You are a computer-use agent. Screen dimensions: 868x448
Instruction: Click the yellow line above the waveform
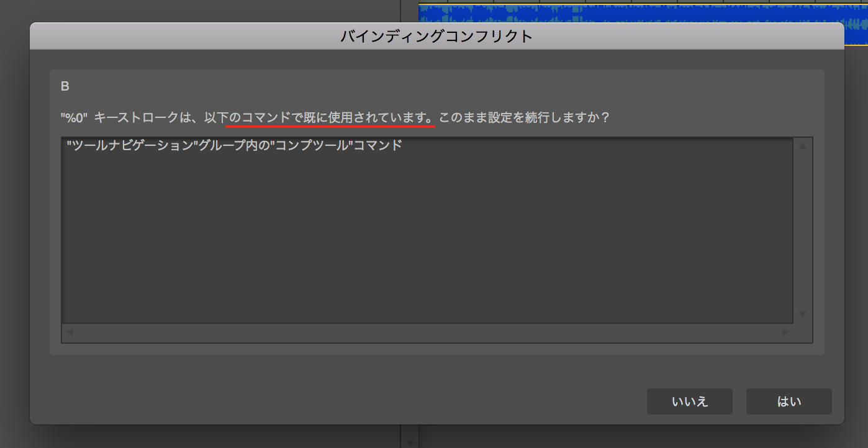(x=621, y=4)
